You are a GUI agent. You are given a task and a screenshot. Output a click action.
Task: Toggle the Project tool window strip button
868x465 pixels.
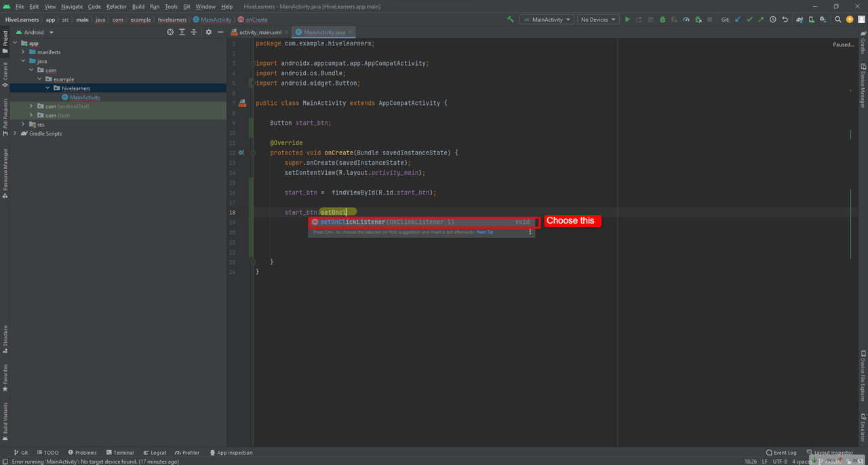(5, 41)
